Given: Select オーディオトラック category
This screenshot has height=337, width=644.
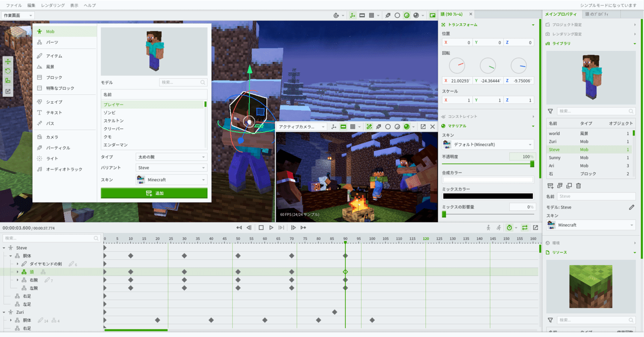Looking at the screenshot, I should [x=64, y=170].
